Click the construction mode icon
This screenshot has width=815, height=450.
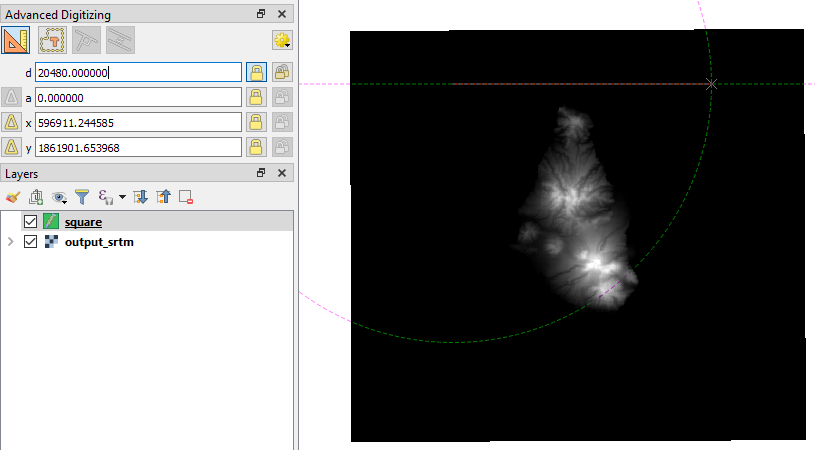coord(52,40)
